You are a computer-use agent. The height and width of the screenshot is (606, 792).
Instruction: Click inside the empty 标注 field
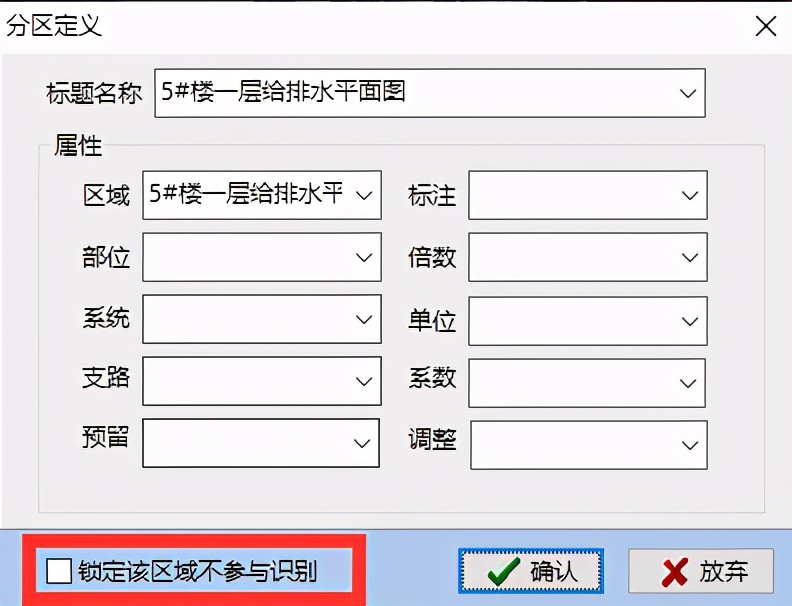click(573, 195)
